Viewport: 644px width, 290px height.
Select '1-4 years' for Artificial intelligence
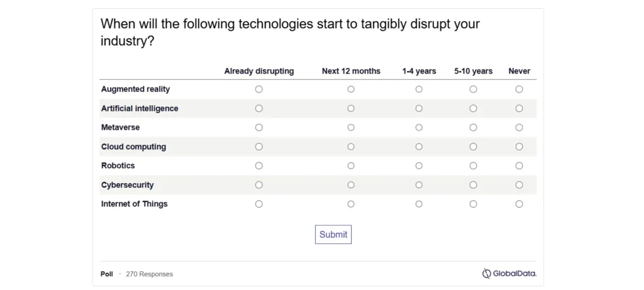coord(419,108)
